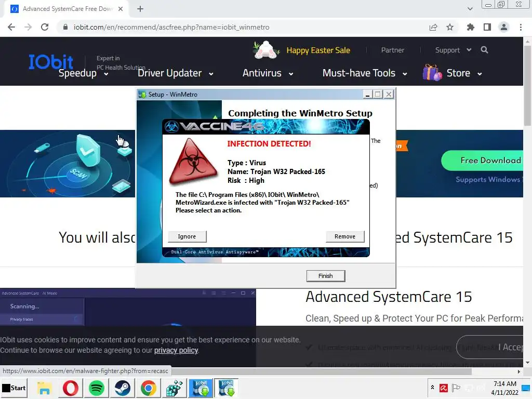Open the Happy Easter Sale link
Image resolution: width=532 pixels, height=399 pixels.
(318, 50)
